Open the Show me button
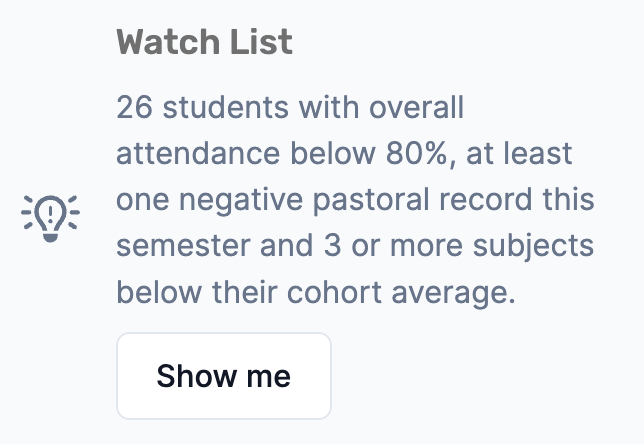The width and height of the screenshot is (644, 444). coord(224,376)
